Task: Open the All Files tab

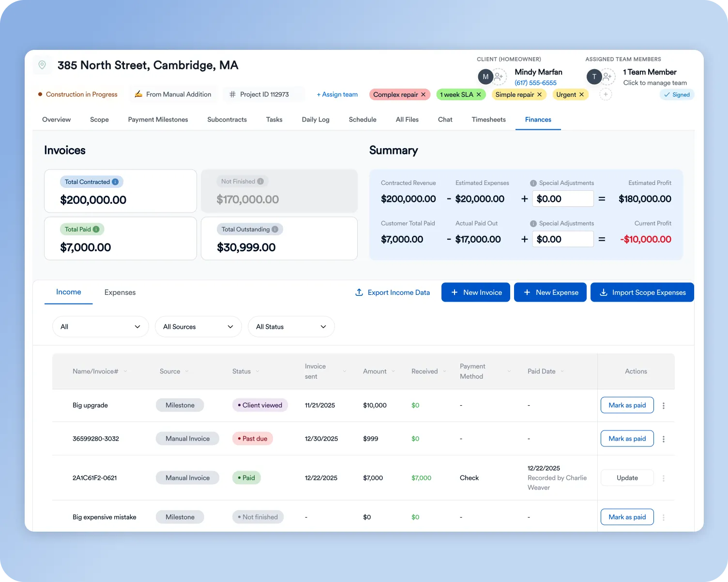Action: pyautogui.click(x=407, y=120)
